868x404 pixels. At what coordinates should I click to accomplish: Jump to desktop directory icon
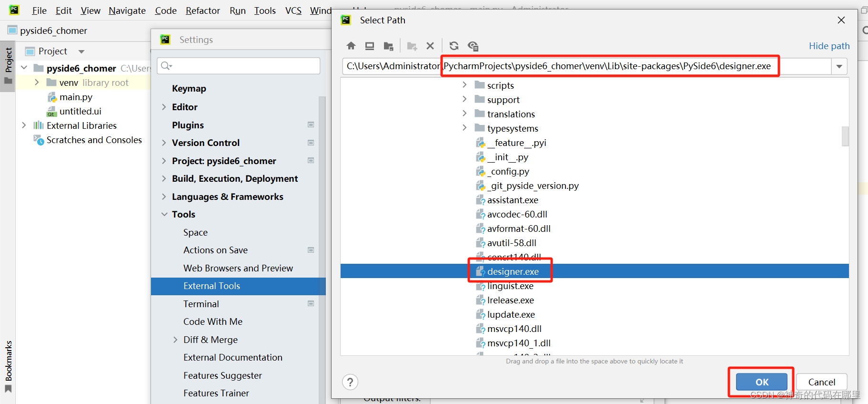pyautogui.click(x=370, y=46)
